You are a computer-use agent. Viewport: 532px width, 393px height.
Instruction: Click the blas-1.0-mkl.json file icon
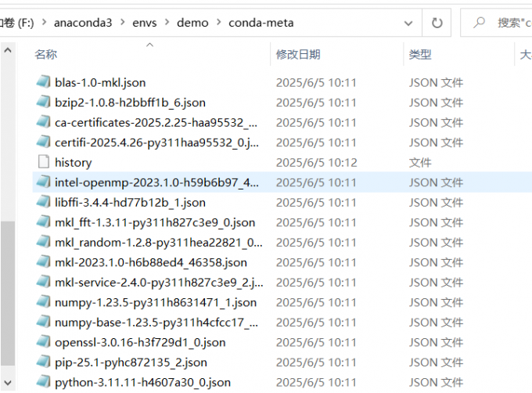pyautogui.click(x=44, y=81)
